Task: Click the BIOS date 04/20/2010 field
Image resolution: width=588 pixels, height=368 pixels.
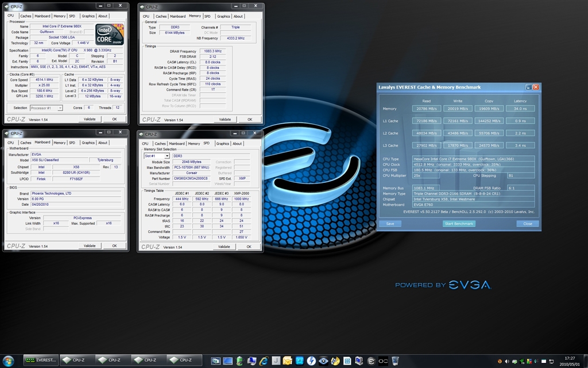Action: coord(76,205)
